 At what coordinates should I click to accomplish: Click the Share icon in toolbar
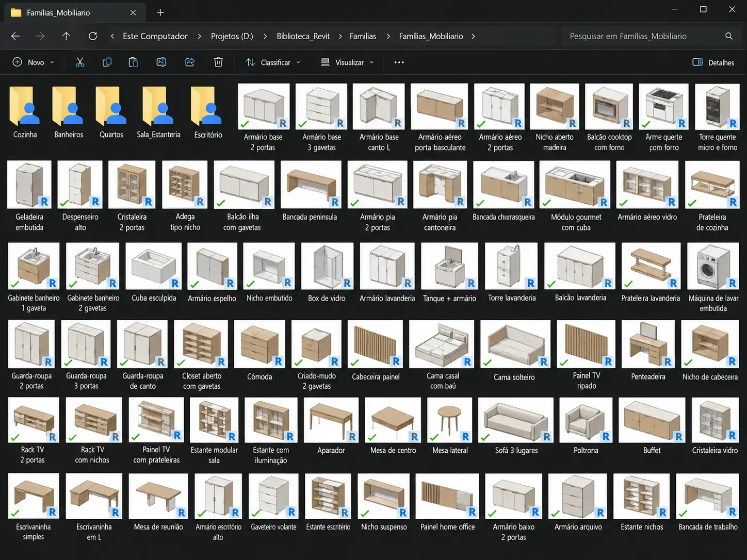(x=190, y=62)
